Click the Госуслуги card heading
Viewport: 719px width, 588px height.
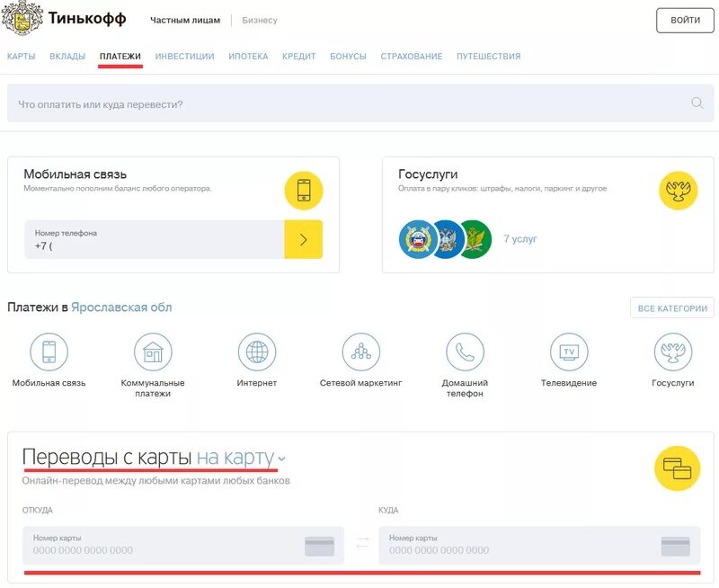click(428, 174)
